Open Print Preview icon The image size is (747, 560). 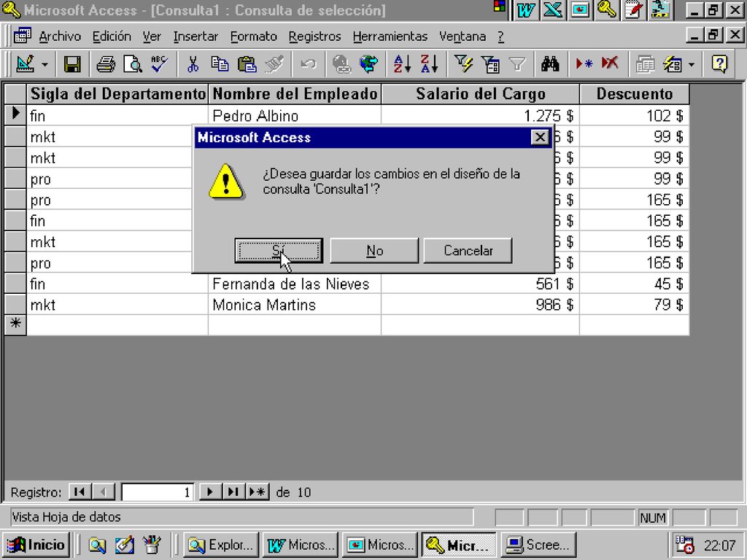133,64
